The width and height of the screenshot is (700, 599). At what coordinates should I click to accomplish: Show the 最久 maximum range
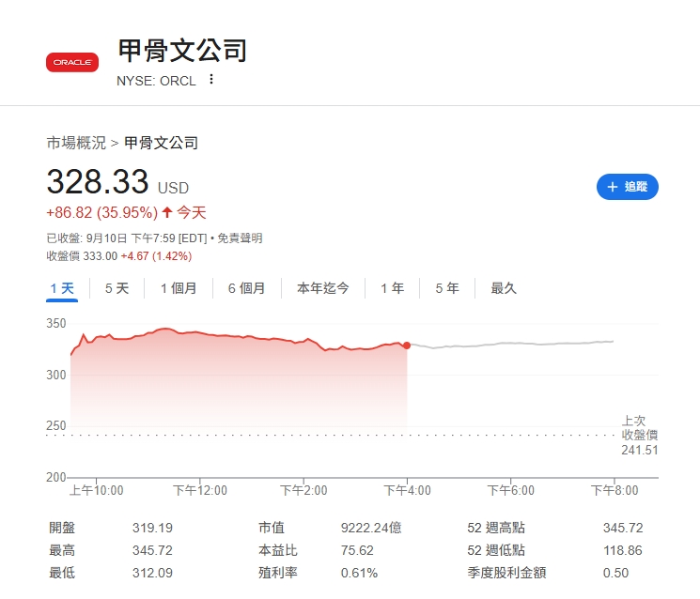[x=504, y=288]
